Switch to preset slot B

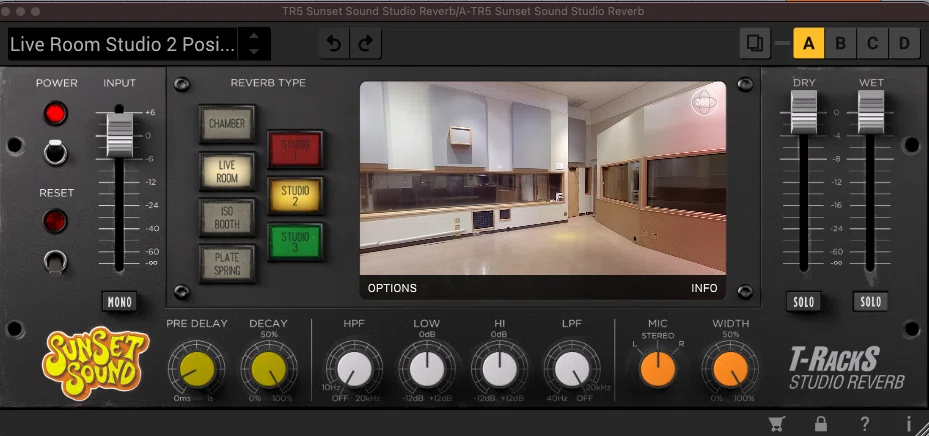click(840, 43)
